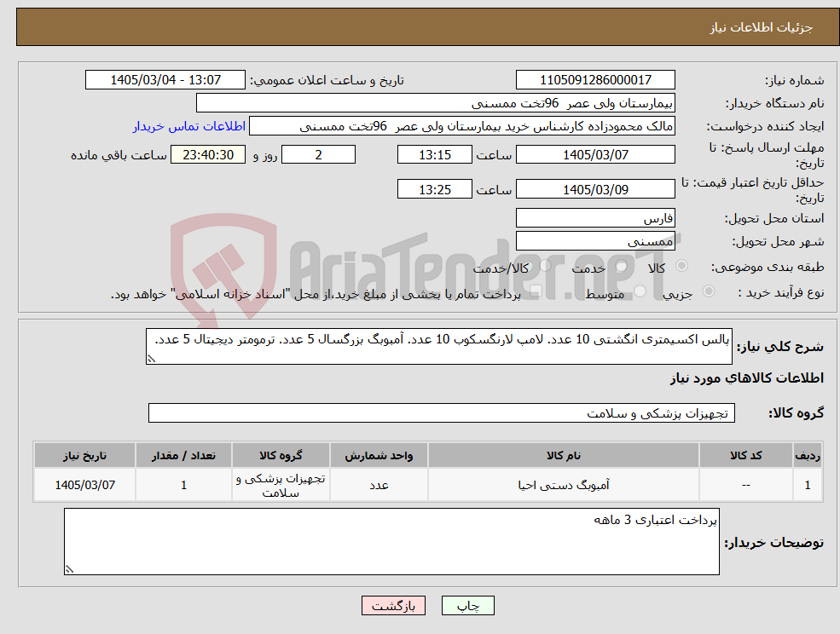Click the بازگشت (back) button
840x634 pixels.
tap(393, 606)
